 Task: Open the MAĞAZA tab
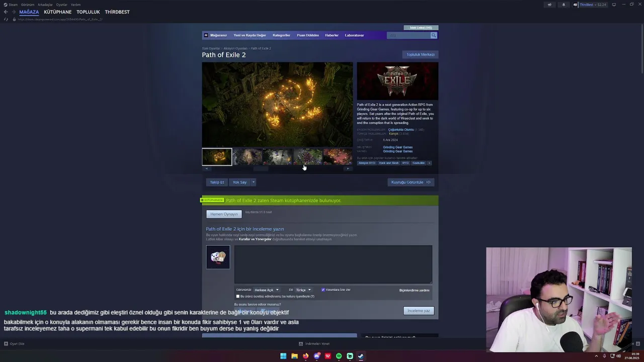pyautogui.click(x=29, y=12)
